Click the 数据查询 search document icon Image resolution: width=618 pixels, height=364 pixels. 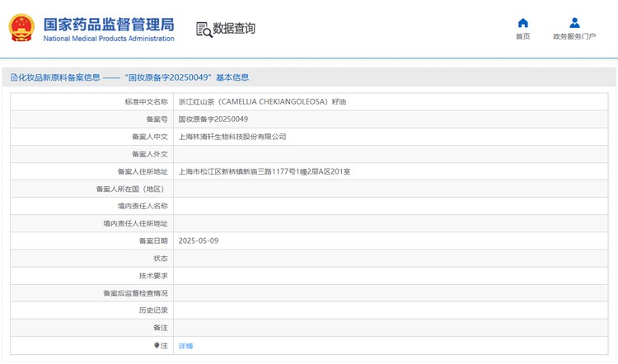click(x=204, y=30)
